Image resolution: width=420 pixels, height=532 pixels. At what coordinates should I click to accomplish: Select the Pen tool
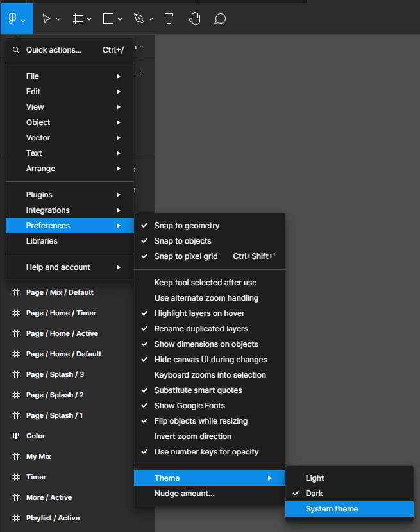pos(139,19)
